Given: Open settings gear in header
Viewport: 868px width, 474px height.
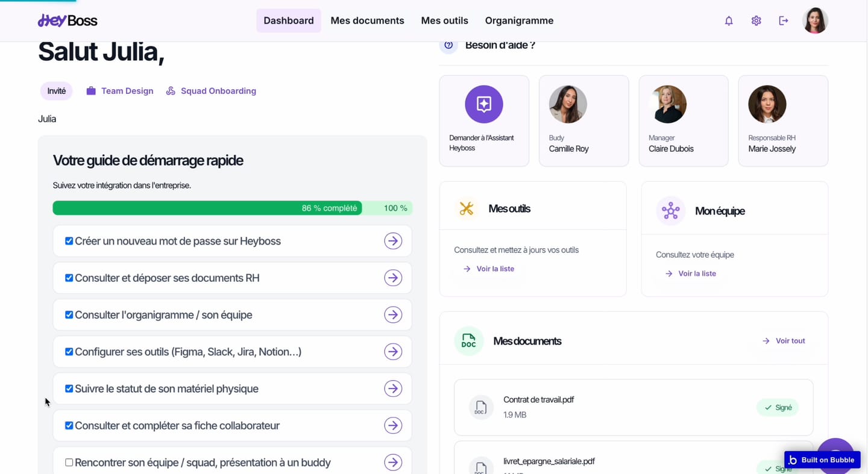Looking at the screenshot, I should pyautogui.click(x=756, y=20).
